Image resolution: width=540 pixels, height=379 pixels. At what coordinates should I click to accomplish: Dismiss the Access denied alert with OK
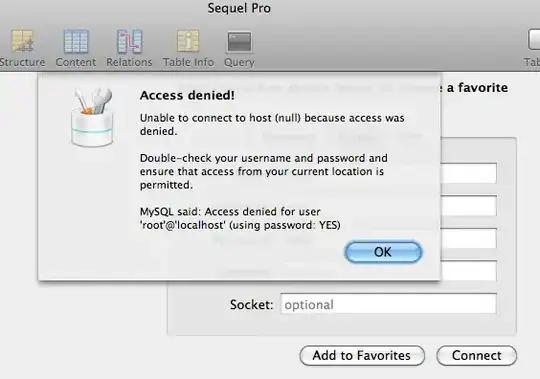point(383,252)
